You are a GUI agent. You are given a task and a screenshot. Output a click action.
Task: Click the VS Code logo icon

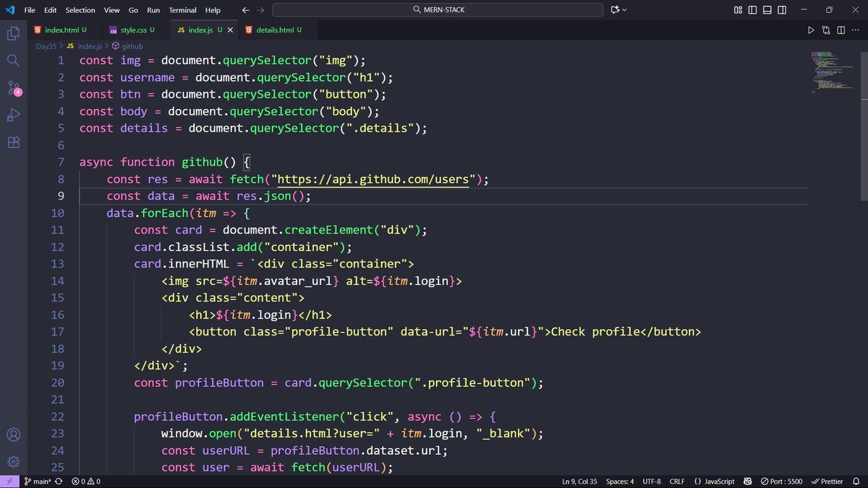pos(9,10)
